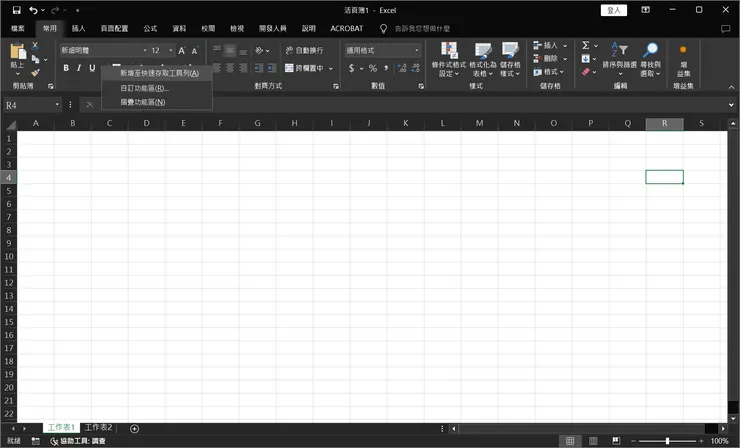Toggle Italic formatting

(x=79, y=68)
